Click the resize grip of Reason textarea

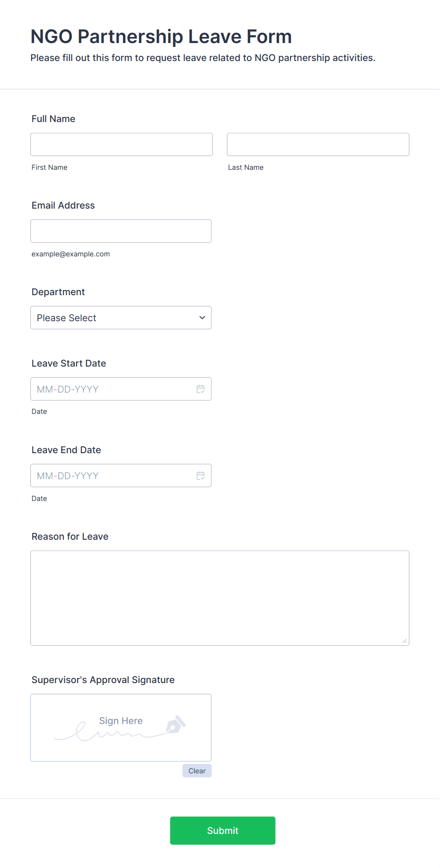pos(404,640)
